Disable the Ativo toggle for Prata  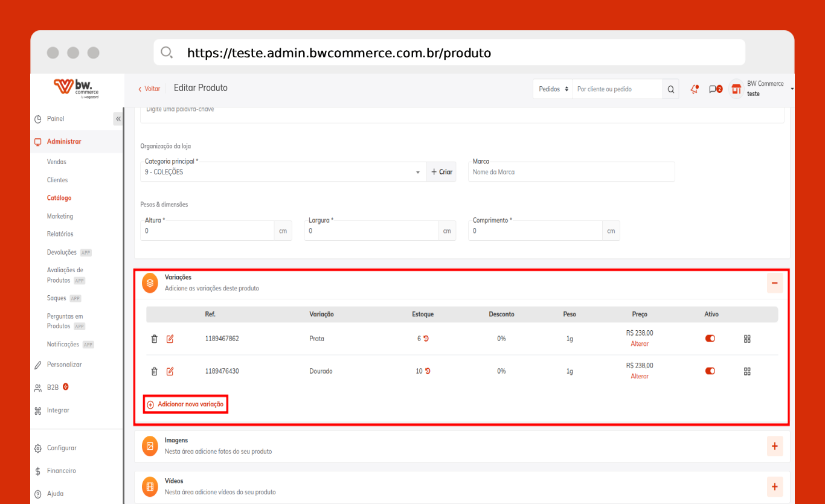[710, 339]
